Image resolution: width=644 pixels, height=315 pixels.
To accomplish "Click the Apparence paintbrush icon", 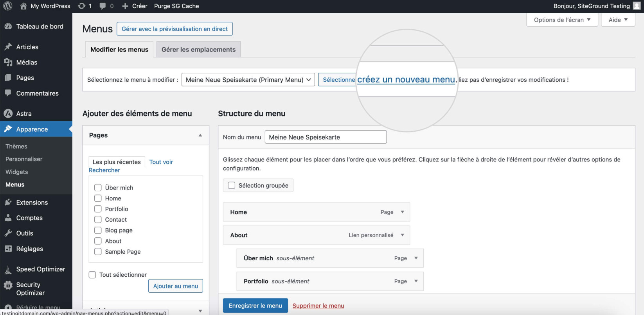I will (8, 129).
